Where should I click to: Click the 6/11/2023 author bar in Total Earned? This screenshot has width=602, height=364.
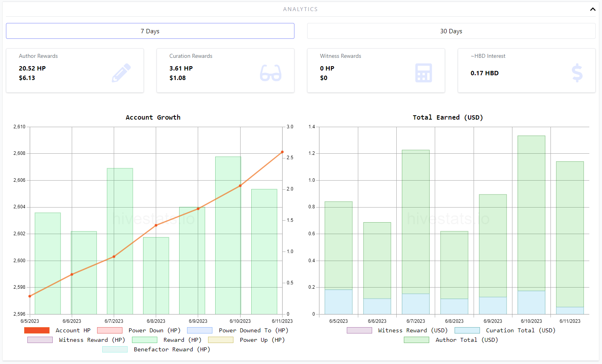pos(570,234)
